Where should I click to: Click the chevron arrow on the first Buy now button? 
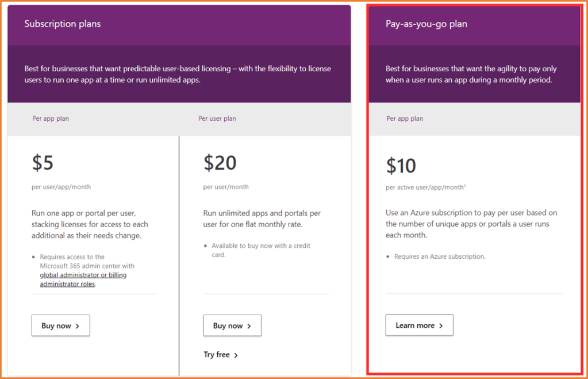tap(78, 326)
